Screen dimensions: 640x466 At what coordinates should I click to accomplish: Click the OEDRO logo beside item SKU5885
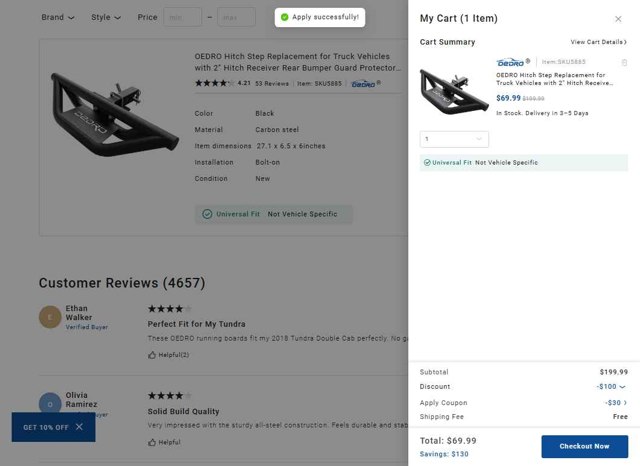[366, 84]
